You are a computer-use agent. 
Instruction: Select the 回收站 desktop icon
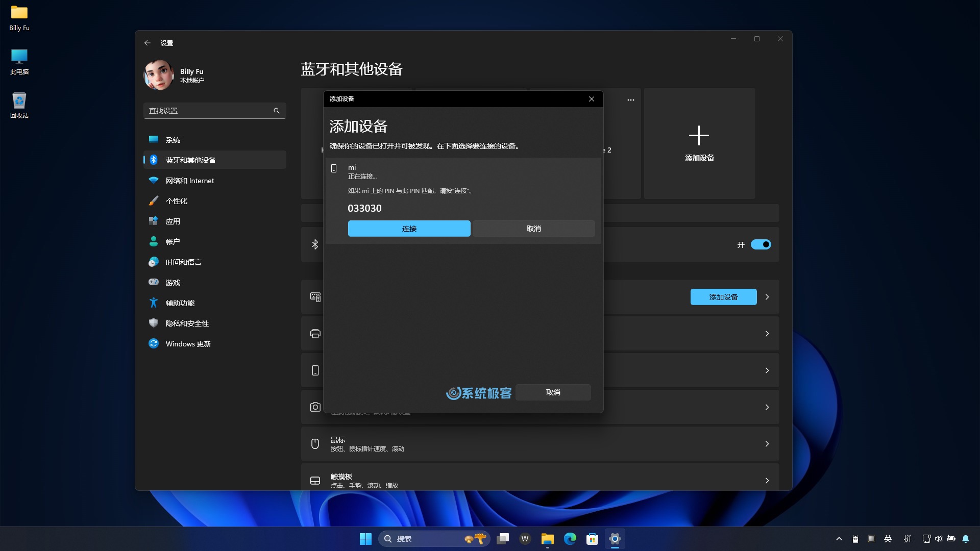pos(19,106)
